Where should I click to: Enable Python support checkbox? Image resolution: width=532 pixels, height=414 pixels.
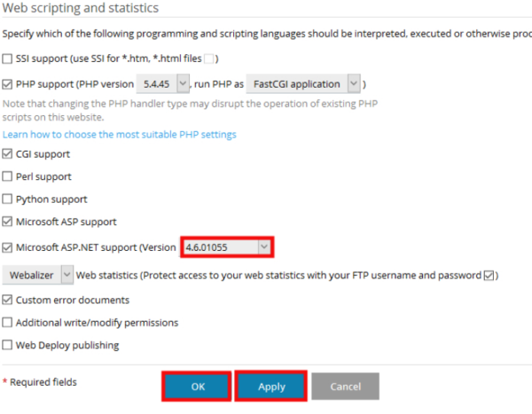pos(7,199)
